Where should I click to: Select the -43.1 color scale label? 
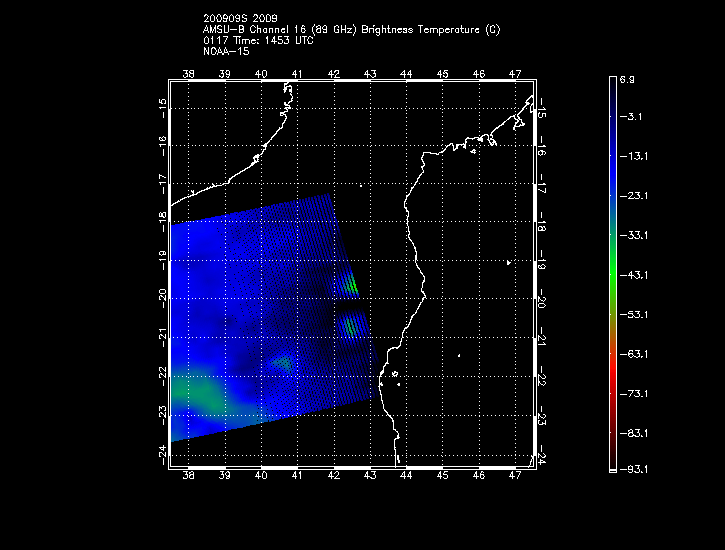coord(634,274)
